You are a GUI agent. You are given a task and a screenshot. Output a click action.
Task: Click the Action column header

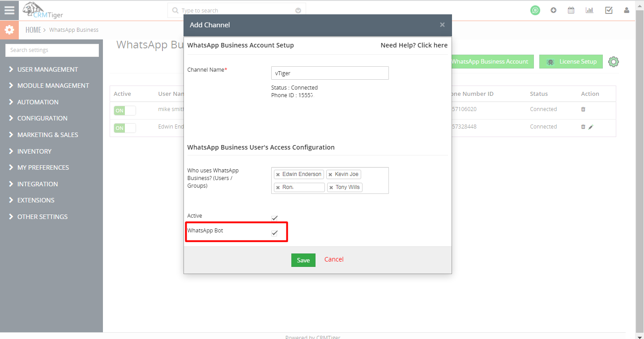pyautogui.click(x=590, y=94)
